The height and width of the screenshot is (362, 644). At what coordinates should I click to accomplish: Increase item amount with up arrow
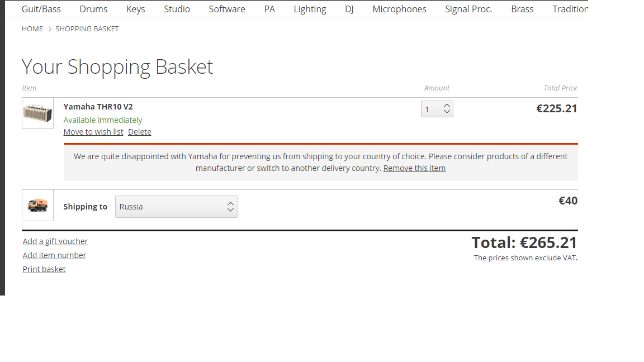pos(447,106)
